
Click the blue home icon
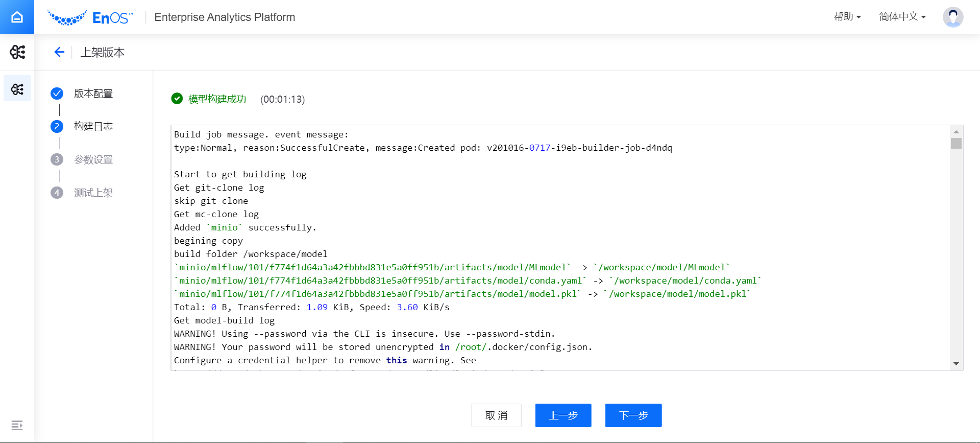[17, 17]
